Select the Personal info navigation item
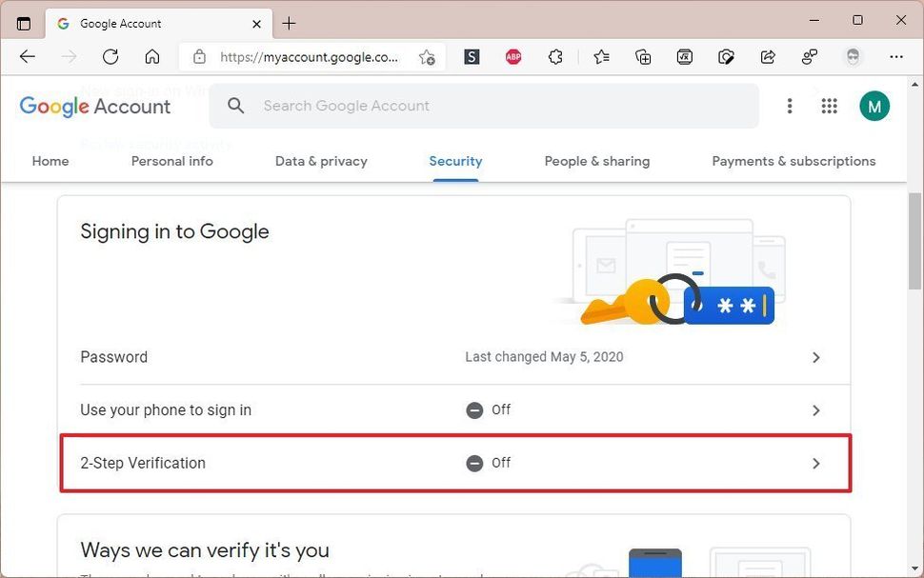 tap(171, 161)
